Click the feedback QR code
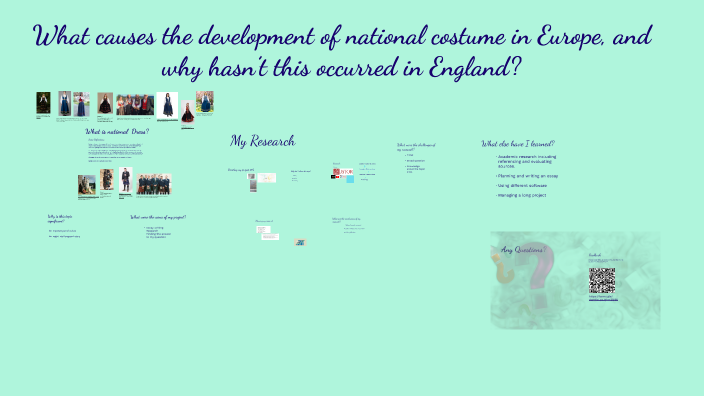The height and width of the screenshot is (396, 704). [x=602, y=281]
